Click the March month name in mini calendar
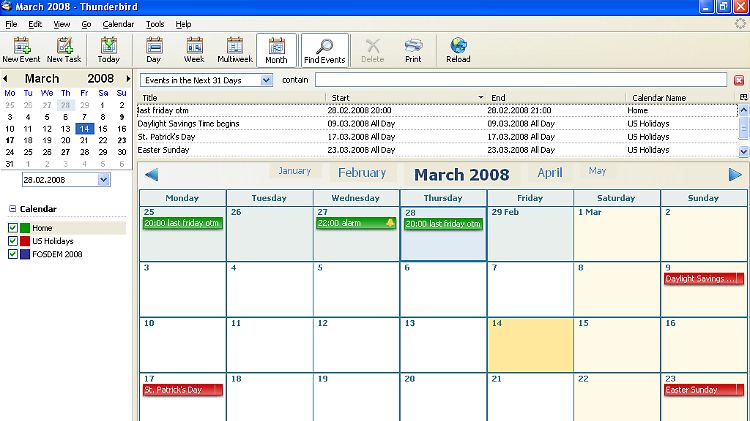This screenshot has width=750, height=421. point(42,78)
